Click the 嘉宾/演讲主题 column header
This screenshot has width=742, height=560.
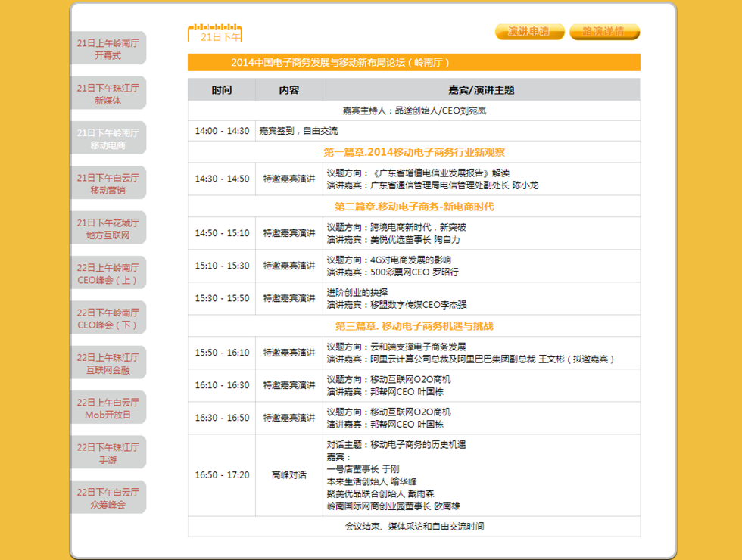click(482, 90)
